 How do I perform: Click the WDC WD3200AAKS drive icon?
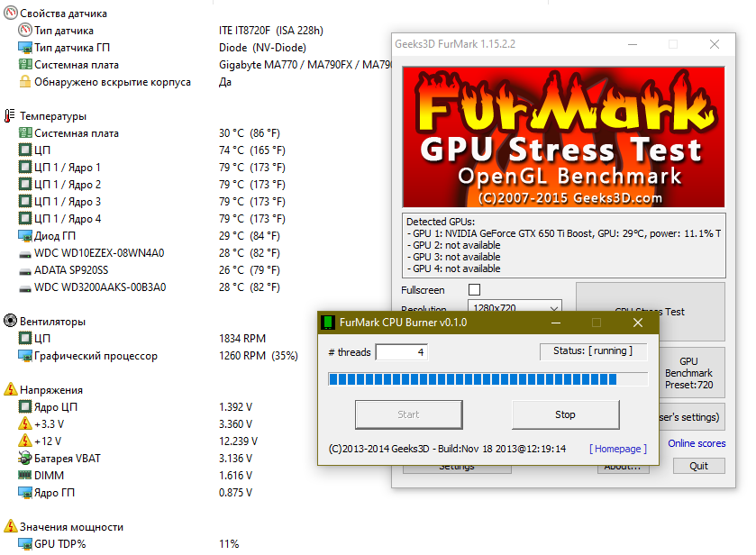(25, 288)
